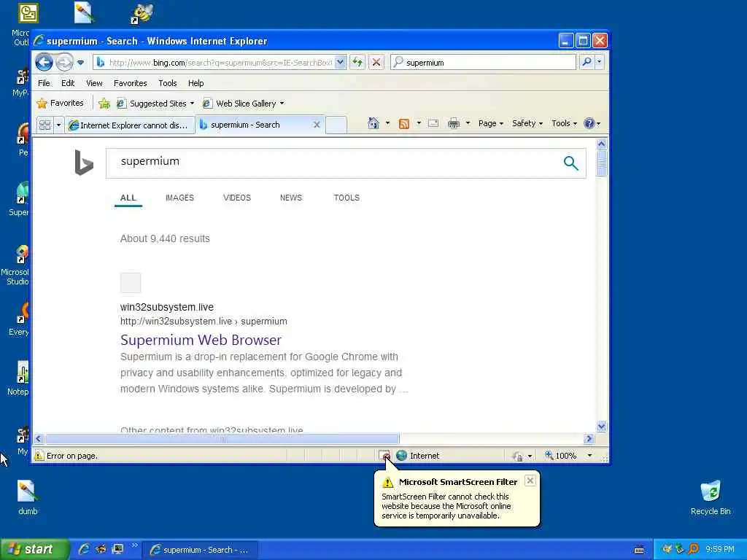Switch to IMAGES results
The image size is (747, 560).
click(x=179, y=198)
